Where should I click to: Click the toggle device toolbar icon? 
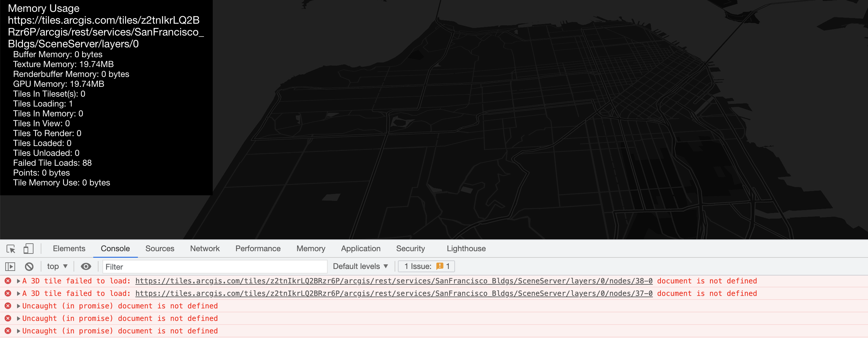click(29, 248)
